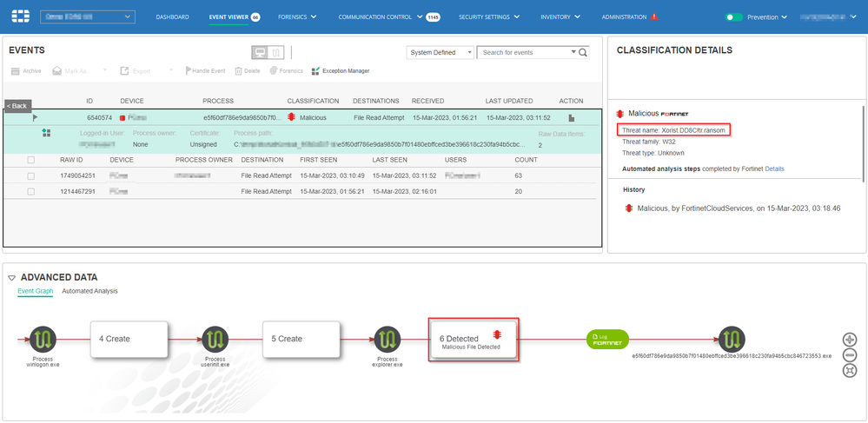Click the RECEIVED column header
Screen dimensions: 868x423
click(x=427, y=101)
